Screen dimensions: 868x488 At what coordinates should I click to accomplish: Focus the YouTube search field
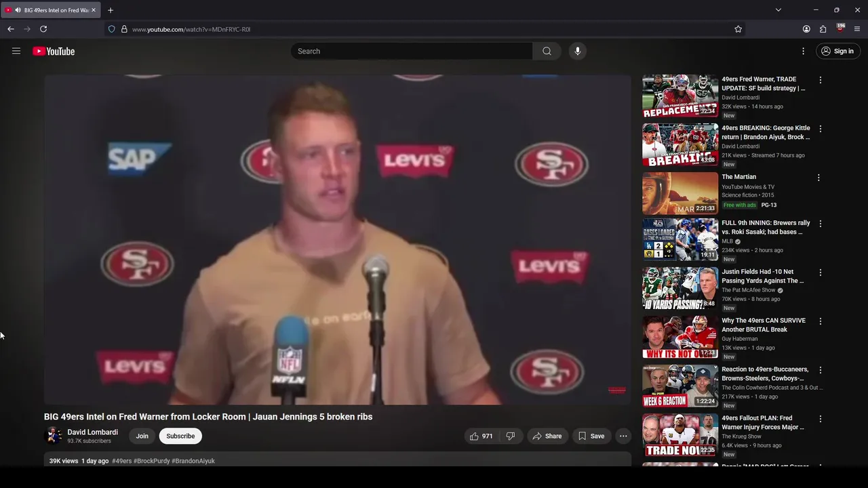tap(412, 51)
